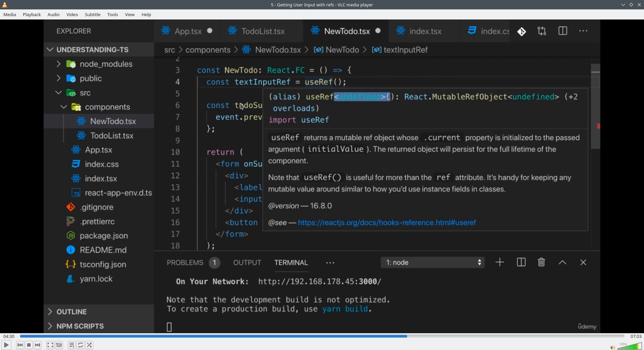Open the Tools menu
644x350 pixels.
(113, 15)
